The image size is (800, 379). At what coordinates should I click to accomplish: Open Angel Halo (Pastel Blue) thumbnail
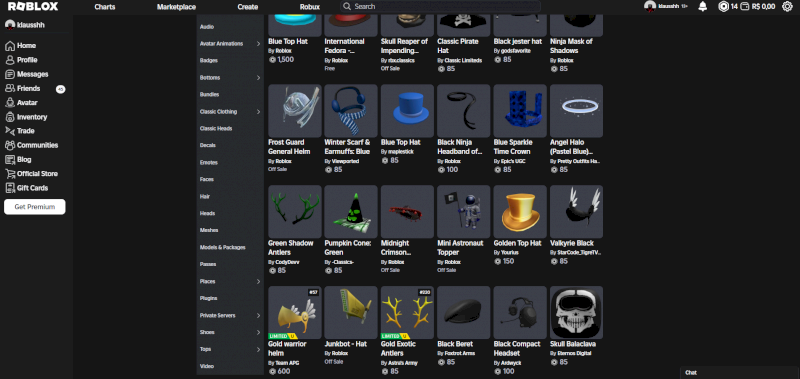point(577,111)
